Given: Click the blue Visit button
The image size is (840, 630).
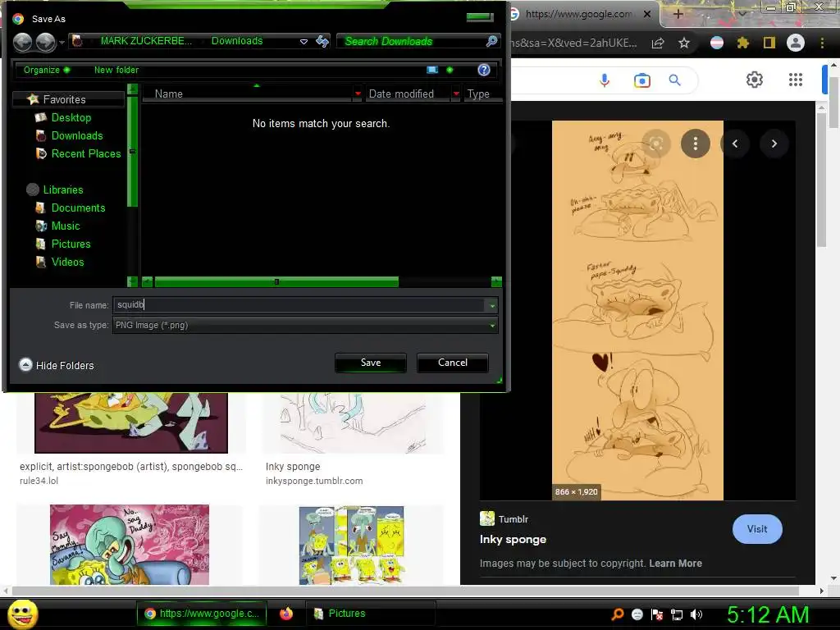Looking at the screenshot, I should (x=757, y=529).
